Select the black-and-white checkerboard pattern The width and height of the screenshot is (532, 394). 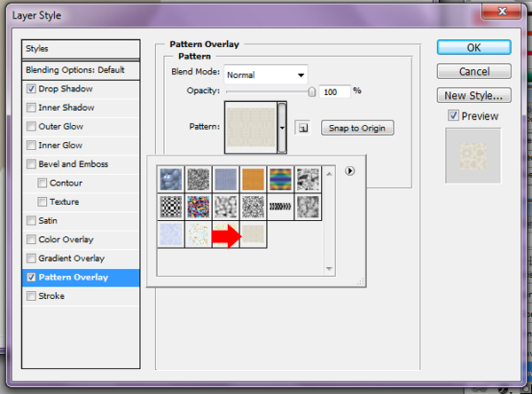click(170, 206)
